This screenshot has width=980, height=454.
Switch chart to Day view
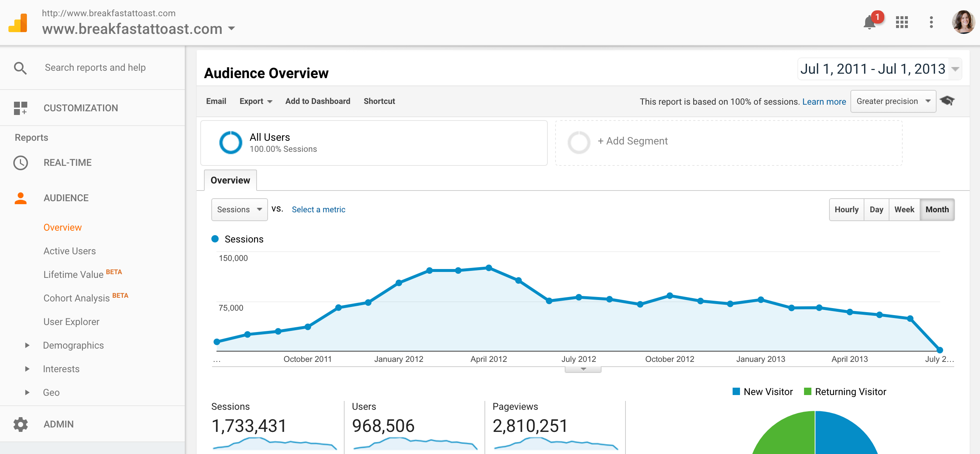[876, 209]
